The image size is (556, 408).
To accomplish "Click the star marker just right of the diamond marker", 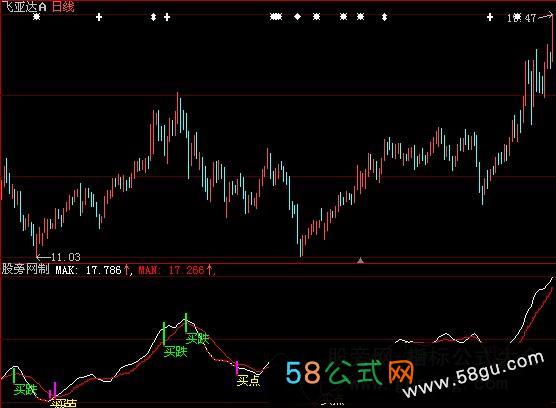I will pyautogui.click(x=317, y=17).
